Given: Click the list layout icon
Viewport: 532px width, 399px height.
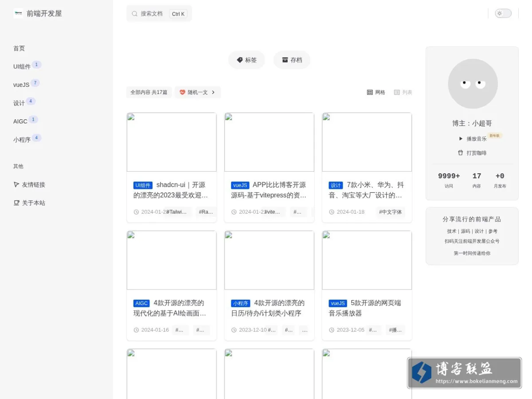Looking at the screenshot, I should coord(397,92).
